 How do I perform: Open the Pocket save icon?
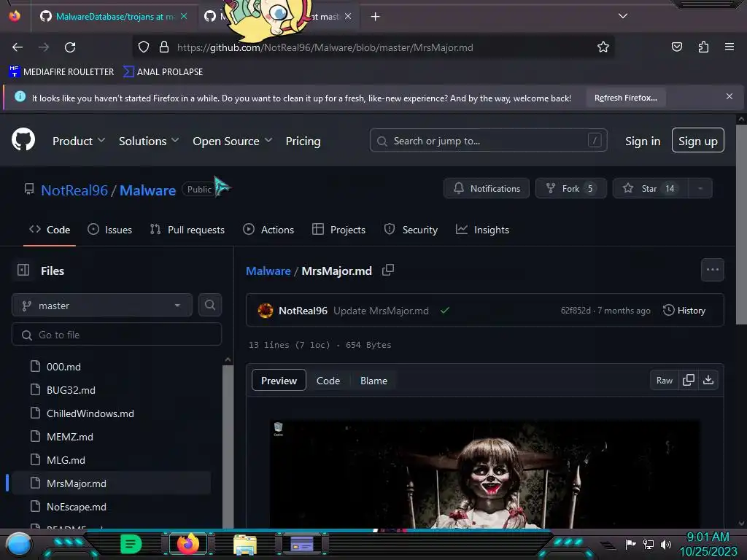[x=676, y=47]
